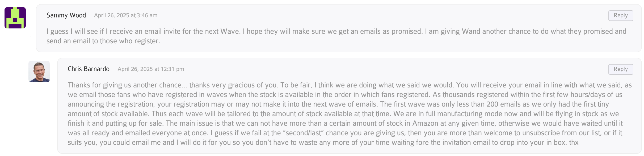Select Sammy Wood's comment text
Screen dimensions: 644x156
336,36
